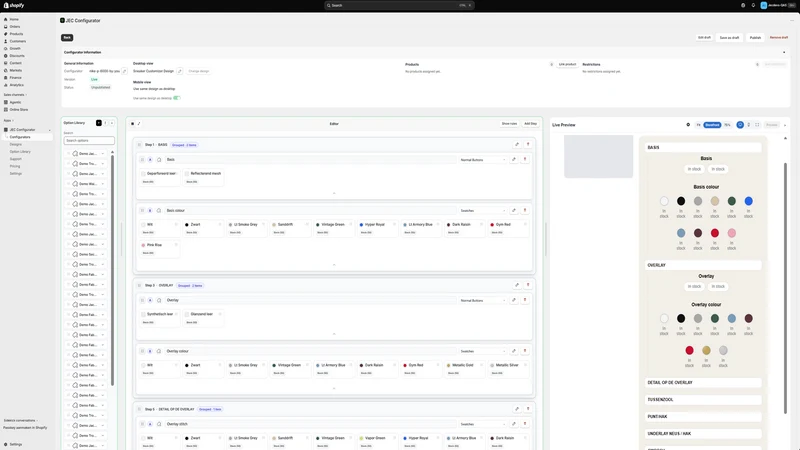Click the edit pencil next to the configurator name
The width and height of the screenshot is (800, 450).
point(124,71)
